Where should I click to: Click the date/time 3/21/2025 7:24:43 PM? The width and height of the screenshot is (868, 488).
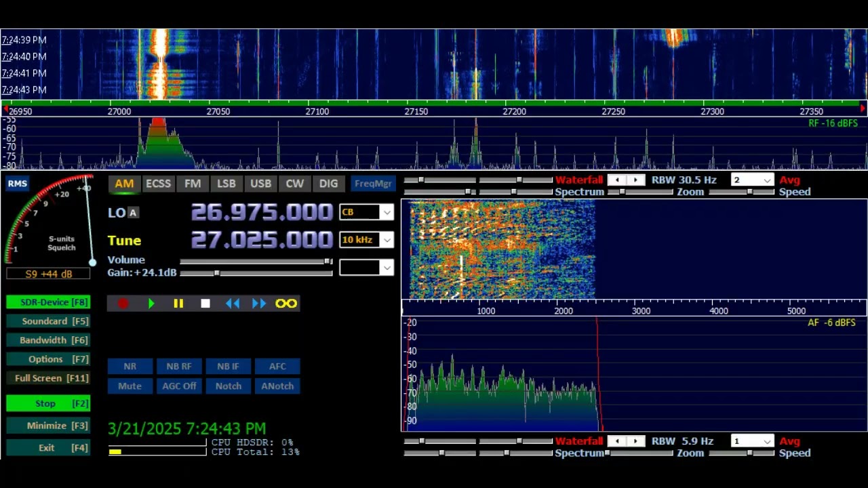[x=186, y=429]
